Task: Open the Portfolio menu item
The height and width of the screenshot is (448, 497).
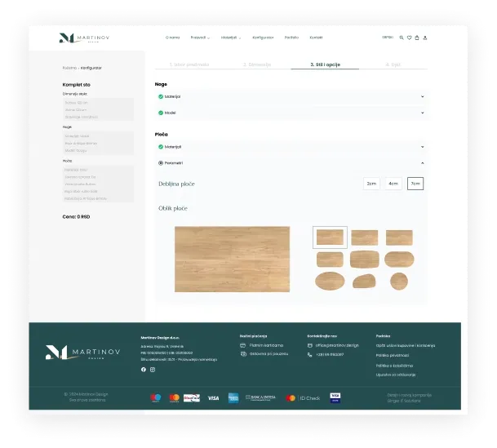Action: 291,38
